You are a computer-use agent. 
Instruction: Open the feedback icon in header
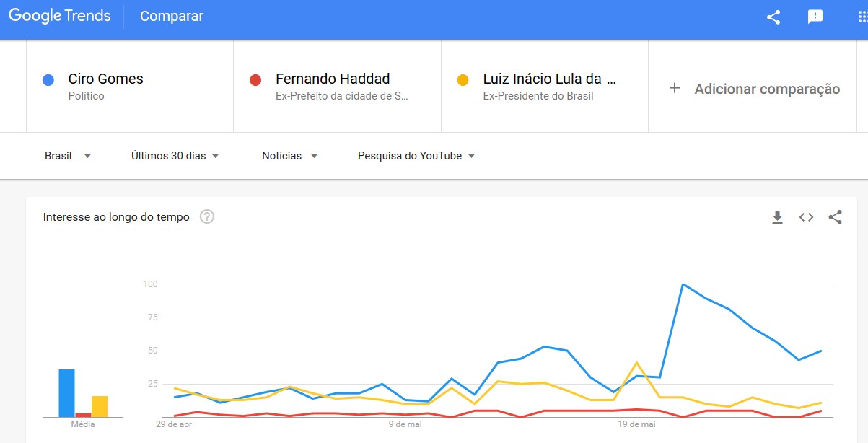coord(815,17)
